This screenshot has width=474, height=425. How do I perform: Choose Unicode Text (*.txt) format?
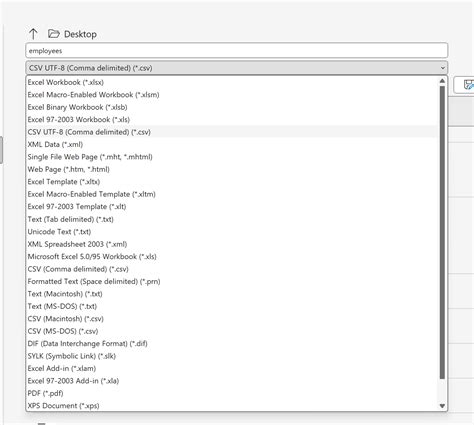232,232
